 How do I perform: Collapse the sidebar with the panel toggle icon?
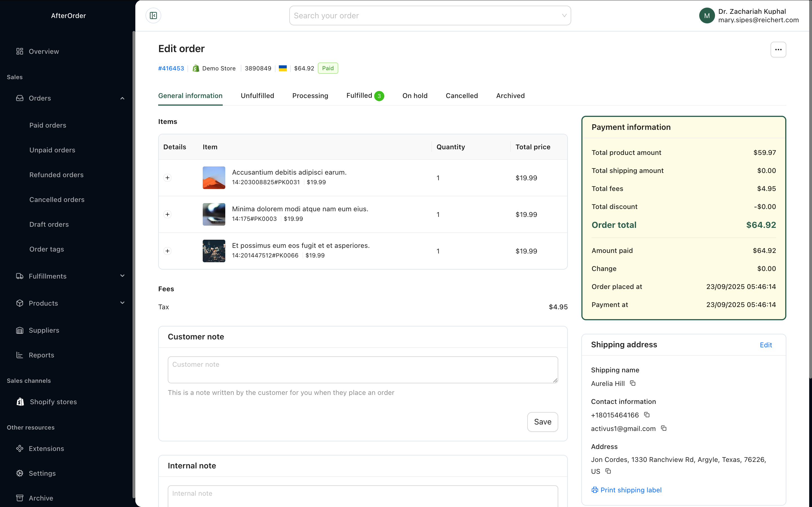pos(153,15)
